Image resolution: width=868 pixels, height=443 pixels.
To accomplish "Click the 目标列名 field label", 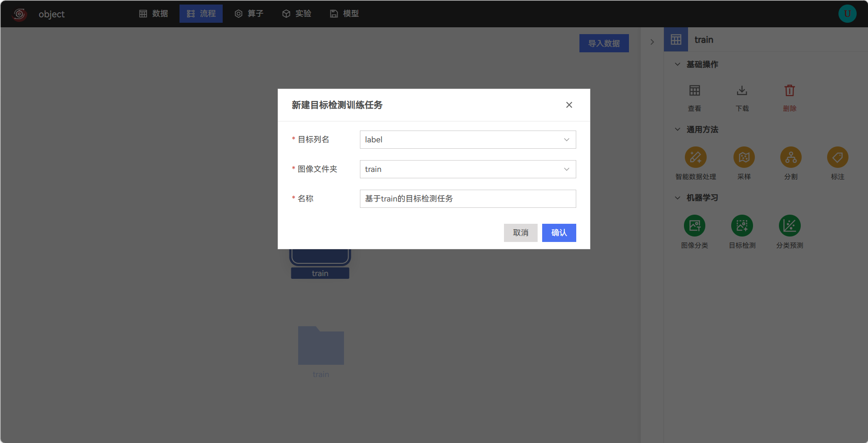I will (x=313, y=140).
